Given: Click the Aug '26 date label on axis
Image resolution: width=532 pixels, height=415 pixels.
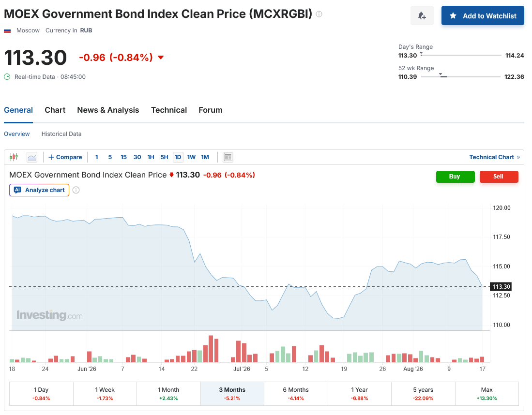Looking at the screenshot, I should point(413,369).
